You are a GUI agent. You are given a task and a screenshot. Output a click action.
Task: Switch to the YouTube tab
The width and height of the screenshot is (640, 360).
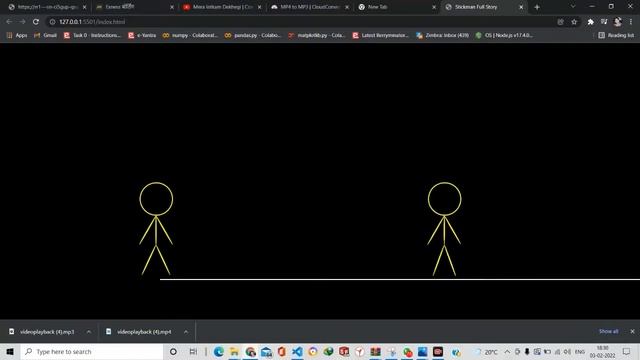point(222,7)
